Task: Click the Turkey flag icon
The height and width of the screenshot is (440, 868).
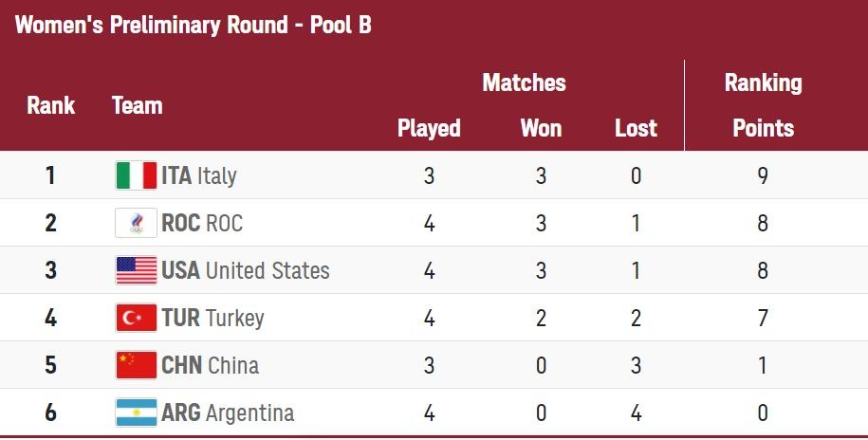Action: (137, 318)
